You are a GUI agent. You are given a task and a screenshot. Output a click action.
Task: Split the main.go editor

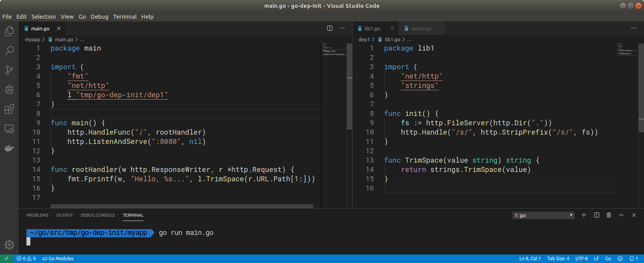(x=330, y=28)
